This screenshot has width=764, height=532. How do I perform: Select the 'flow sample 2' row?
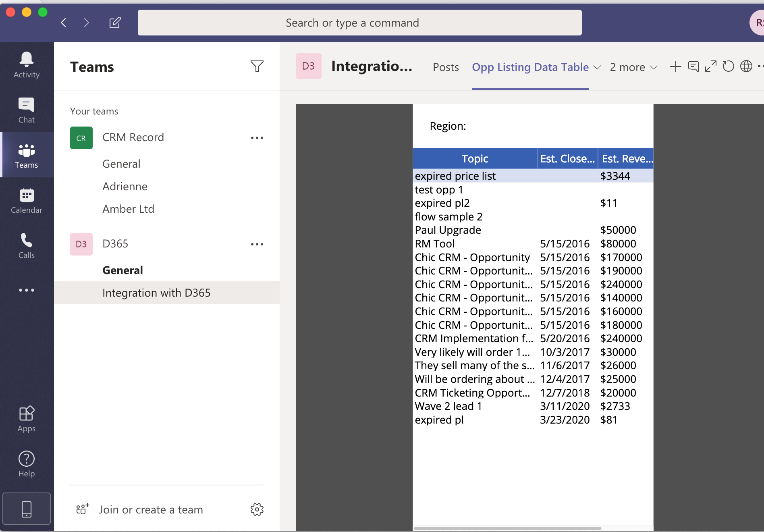(x=533, y=216)
